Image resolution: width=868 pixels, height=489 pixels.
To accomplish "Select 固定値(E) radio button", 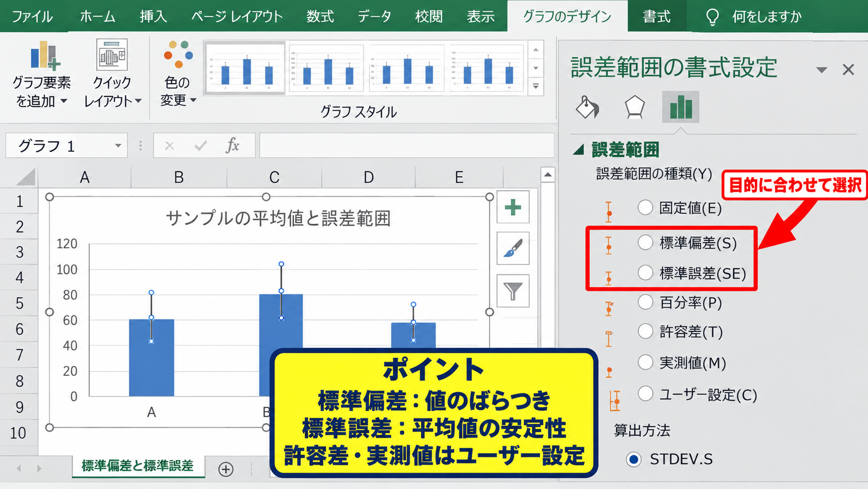I will [x=645, y=207].
